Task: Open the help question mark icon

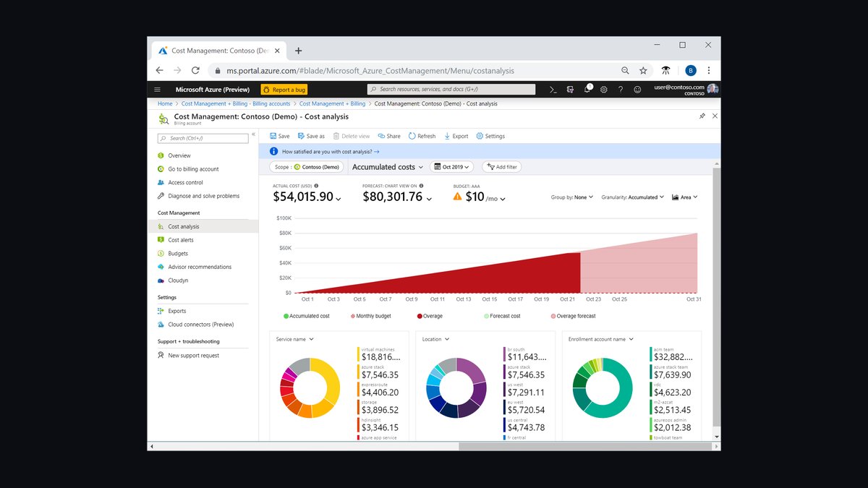Action: click(621, 90)
